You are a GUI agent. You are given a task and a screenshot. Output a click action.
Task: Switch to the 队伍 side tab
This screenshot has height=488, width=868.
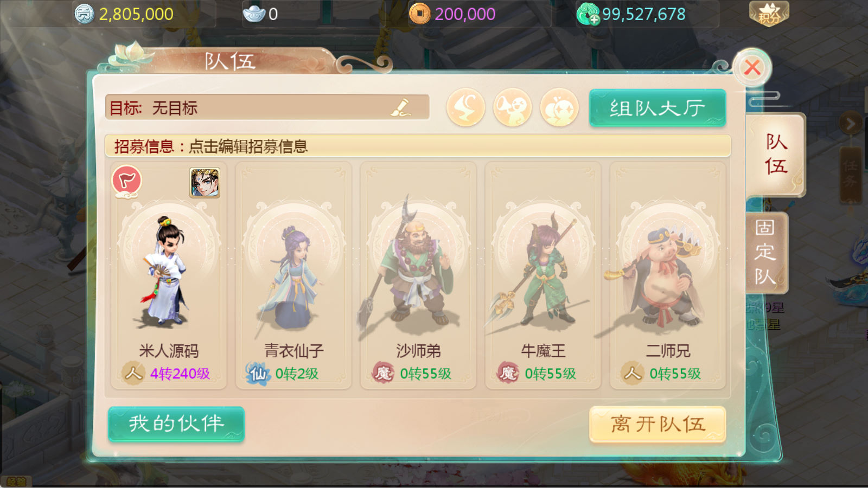[776, 155]
